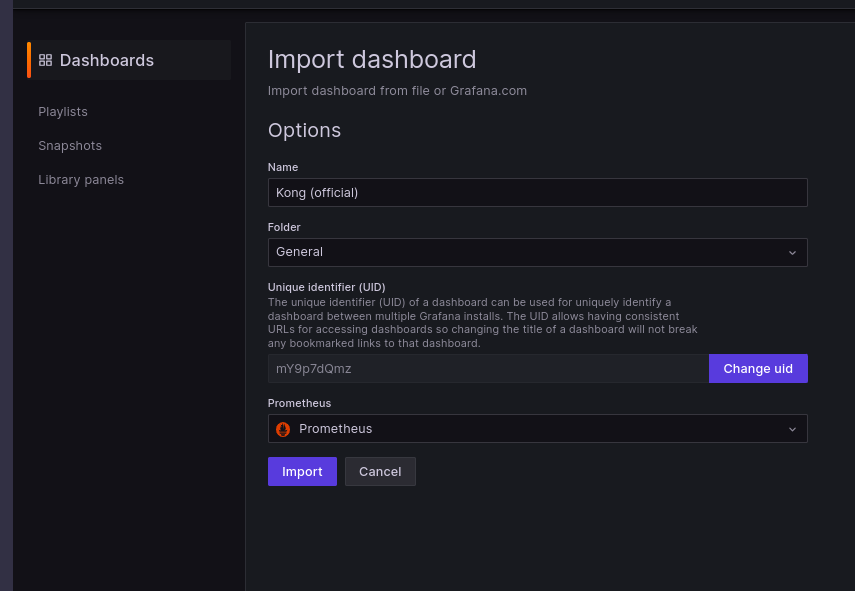Focus the Name field containing Kong (official)
The image size is (855, 591).
coord(537,193)
